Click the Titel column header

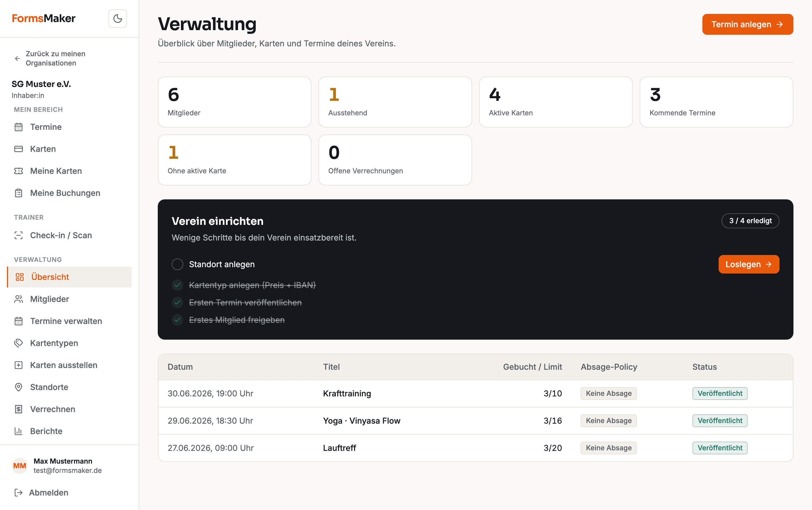pos(331,367)
